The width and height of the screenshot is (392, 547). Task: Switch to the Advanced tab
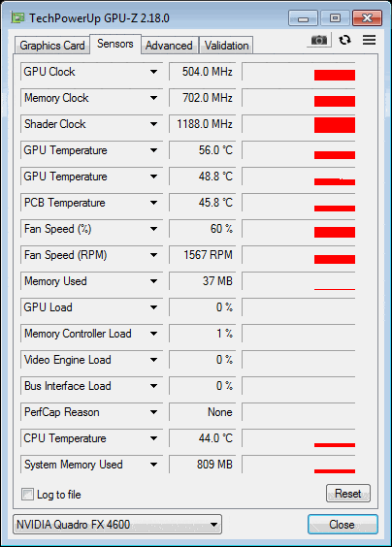pos(169,46)
